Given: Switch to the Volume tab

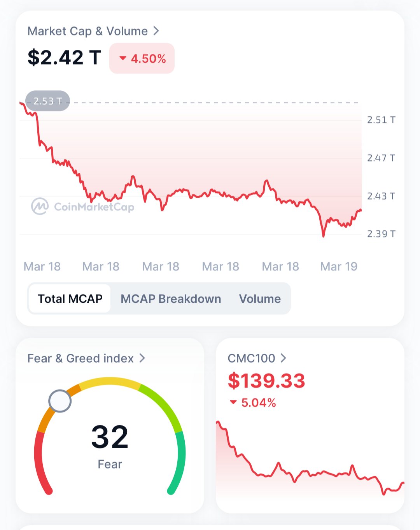Looking at the screenshot, I should pyautogui.click(x=260, y=299).
